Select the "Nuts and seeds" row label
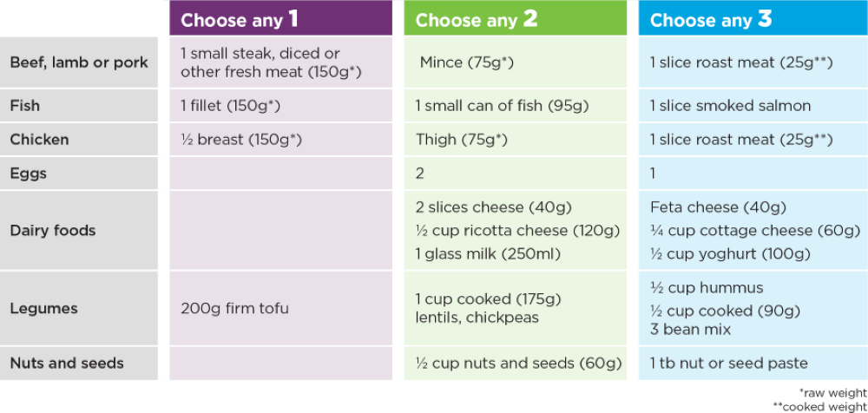 point(67,364)
